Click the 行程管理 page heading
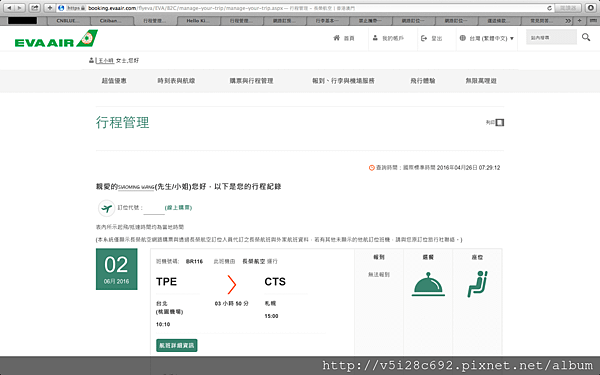The image size is (600, 375). (122, 123)
